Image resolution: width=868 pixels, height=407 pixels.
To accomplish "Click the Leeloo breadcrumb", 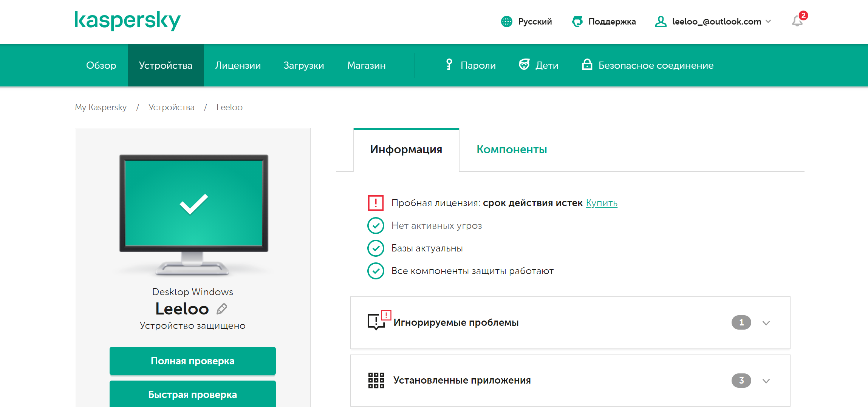I will [x=229, y=107].
